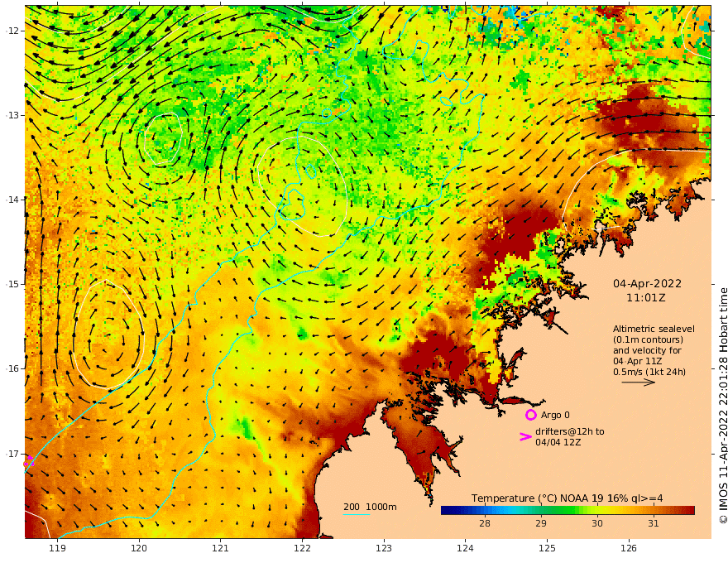
Task: Click the 0.5m/s velocity scale arrow
Action: pyautogui.click(x=639, y=383)
